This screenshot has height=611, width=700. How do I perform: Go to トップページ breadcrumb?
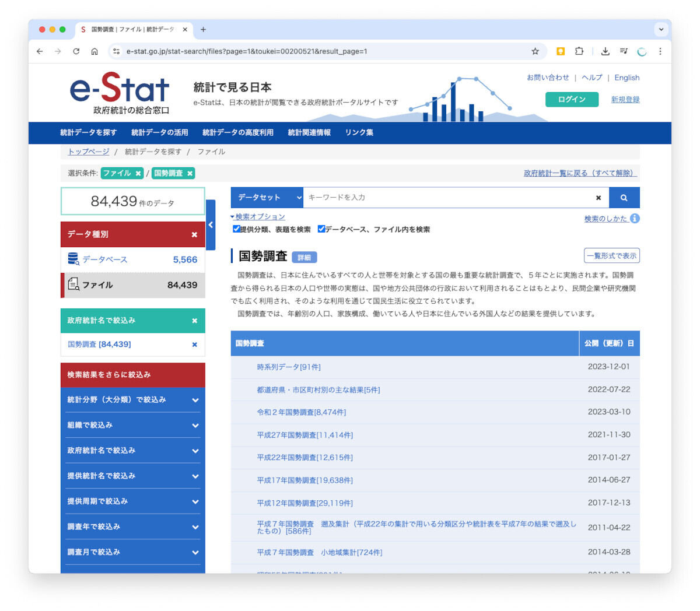pyautogui.click(x=89, y=152)
